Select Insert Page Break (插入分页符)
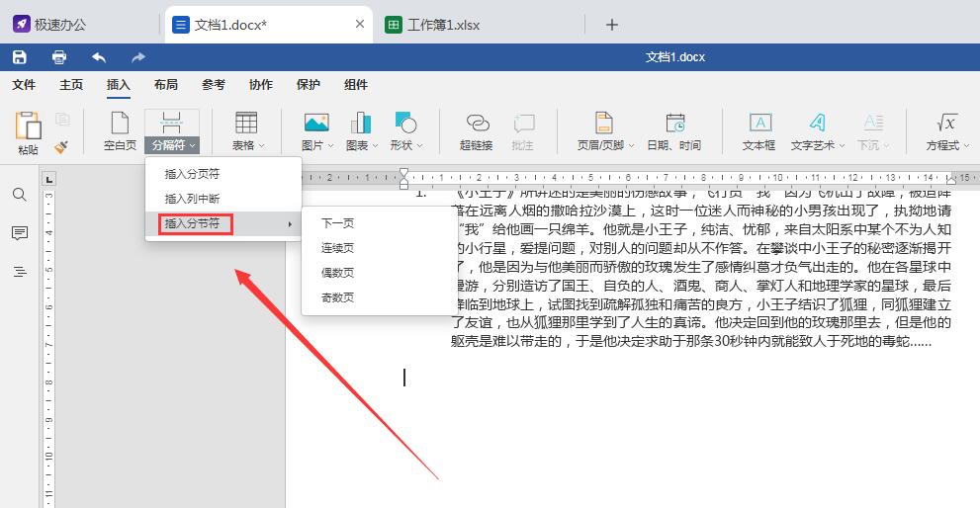 coord(192,174)
